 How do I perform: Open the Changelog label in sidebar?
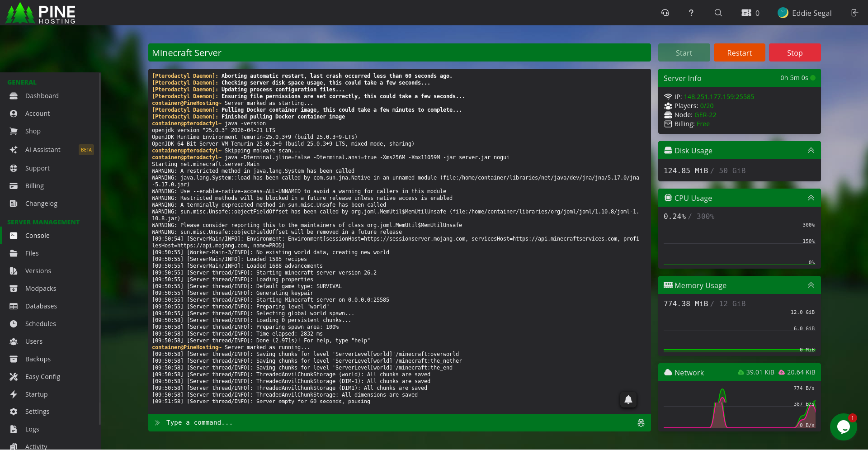click(x=41, y=204)
